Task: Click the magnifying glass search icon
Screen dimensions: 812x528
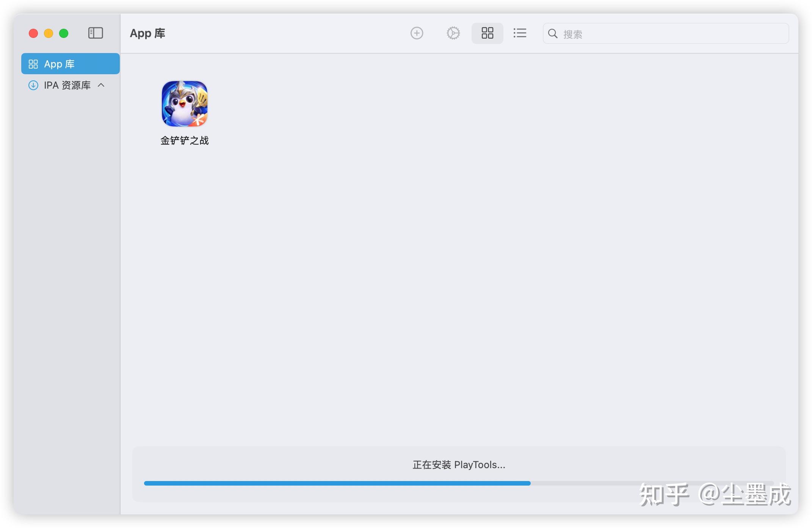Action: 553,34
